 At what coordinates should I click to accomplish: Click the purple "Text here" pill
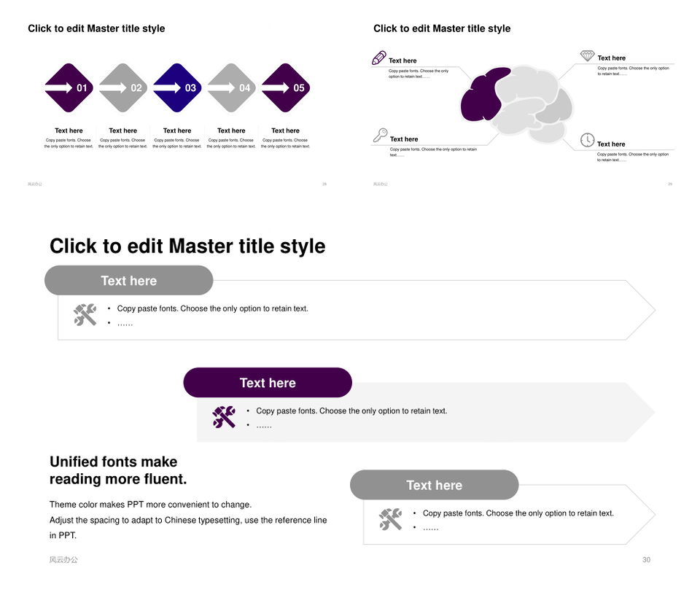268,383
